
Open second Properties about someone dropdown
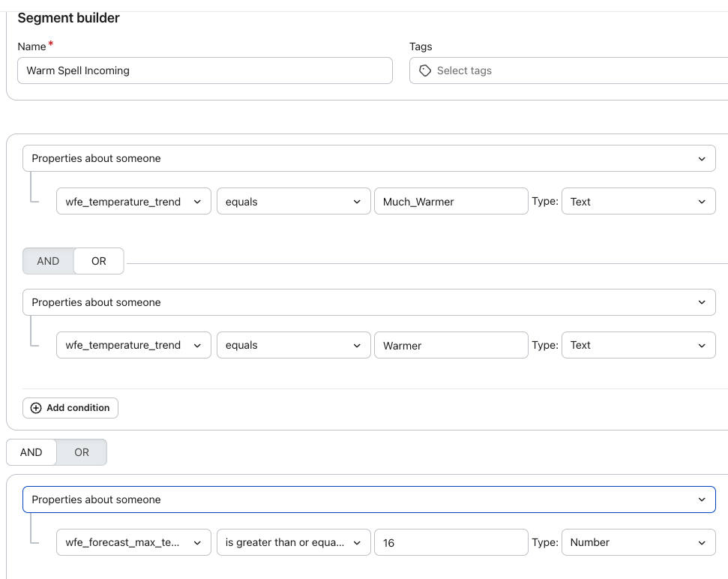pos(369,302)
